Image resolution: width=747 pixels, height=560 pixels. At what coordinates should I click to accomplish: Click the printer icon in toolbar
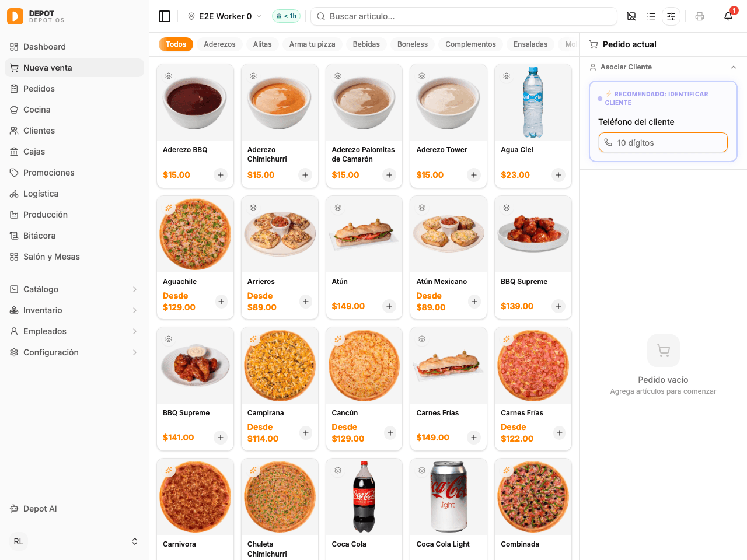[x=700, y=16]
